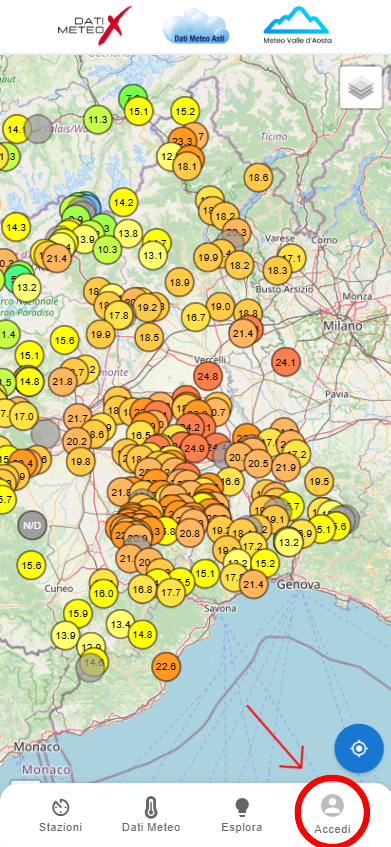Select the 17.0 station marker

[23, 416]
